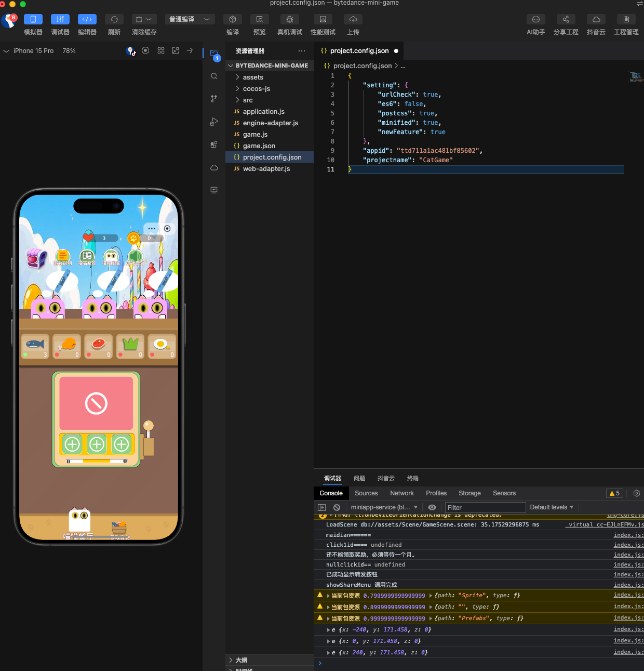Expand the cocos-js folder

270,88
